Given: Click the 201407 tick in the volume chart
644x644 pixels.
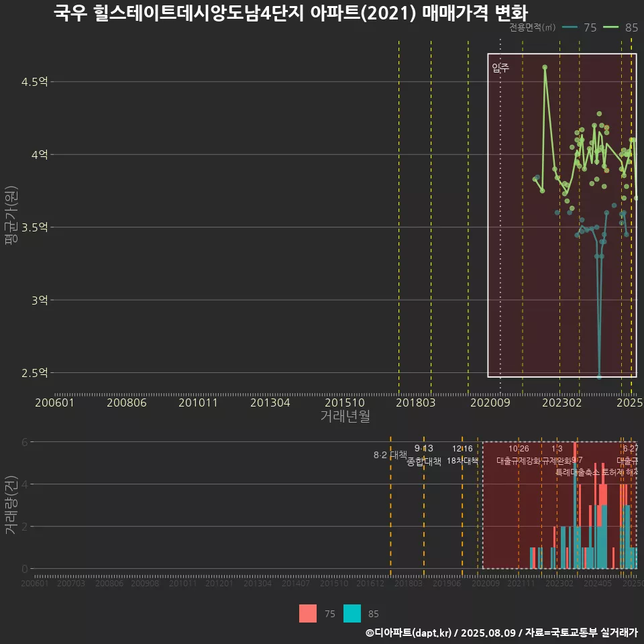Looking at the screenshot, I should [296, 583].
